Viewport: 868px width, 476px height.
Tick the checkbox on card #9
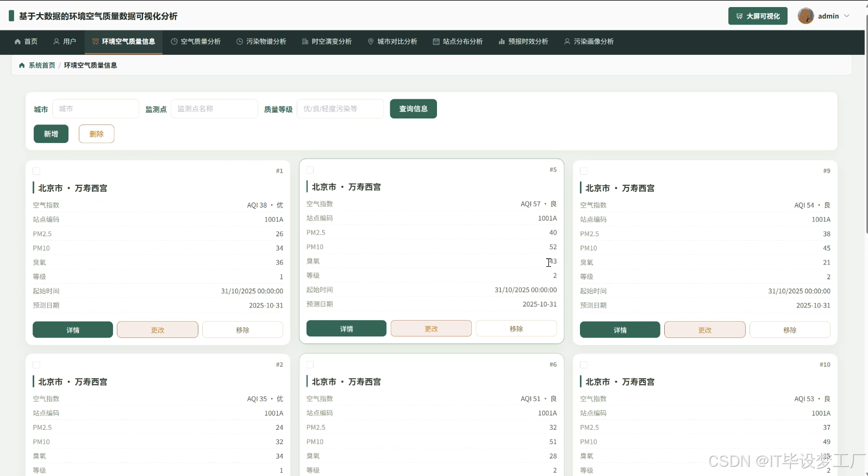(x=584, y=171)
